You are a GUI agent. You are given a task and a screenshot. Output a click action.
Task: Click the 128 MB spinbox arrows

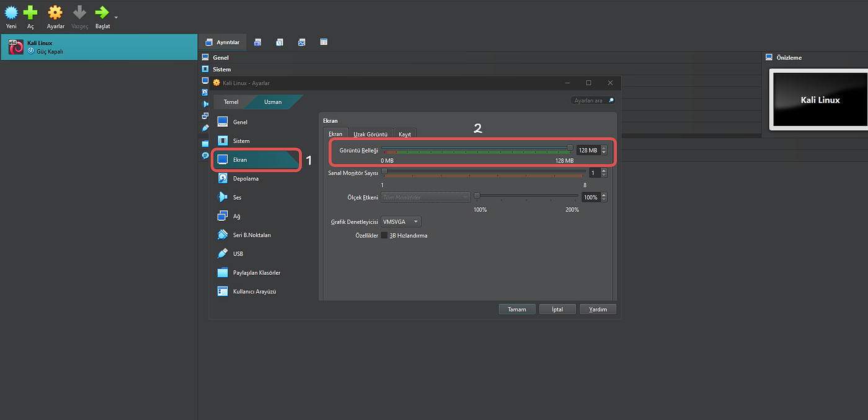(x=604, y=150)
